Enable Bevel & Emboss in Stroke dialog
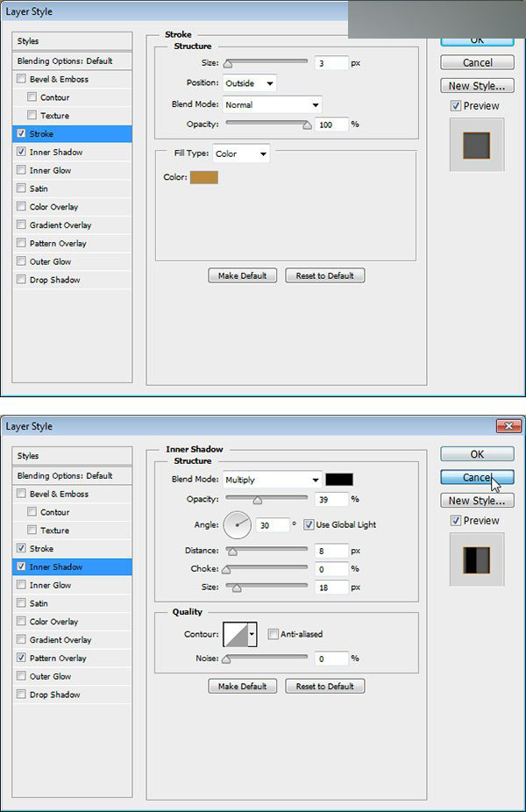526x812 pixels. coord(21,79)
